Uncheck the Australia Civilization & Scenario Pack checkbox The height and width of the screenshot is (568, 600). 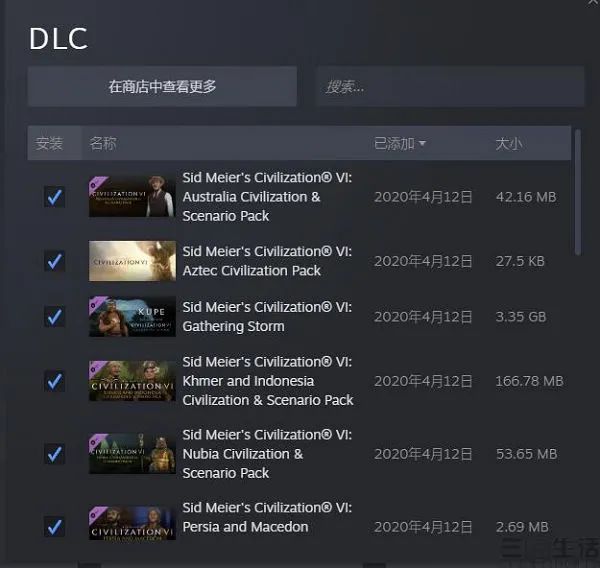pos(54,197)
